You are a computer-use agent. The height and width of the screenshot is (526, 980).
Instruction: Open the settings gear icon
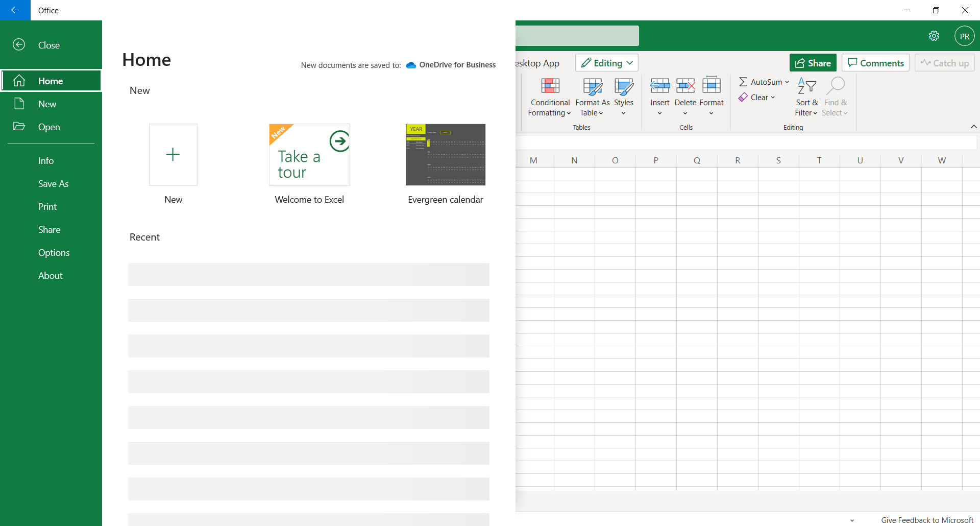pos(934,36)
